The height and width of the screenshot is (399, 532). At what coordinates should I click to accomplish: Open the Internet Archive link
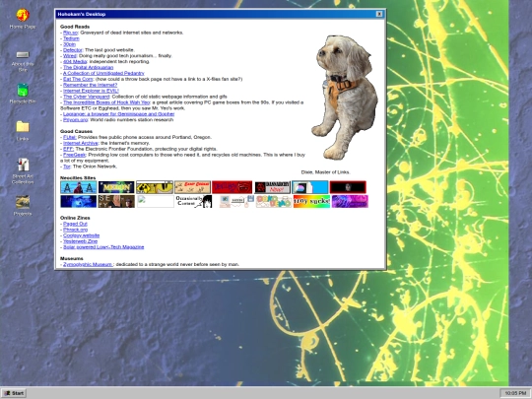tap(80, 143)
